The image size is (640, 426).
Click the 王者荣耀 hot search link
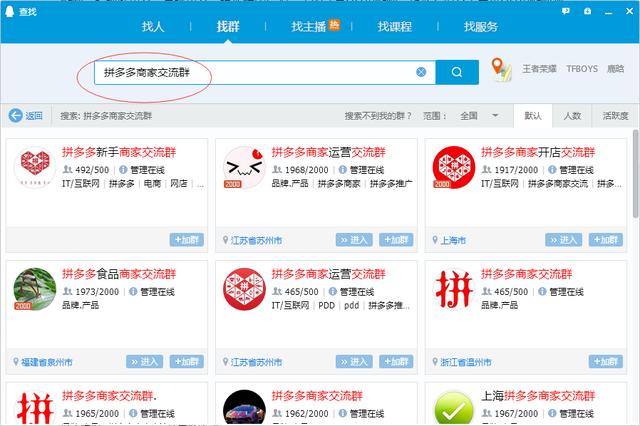coord(539,69)
